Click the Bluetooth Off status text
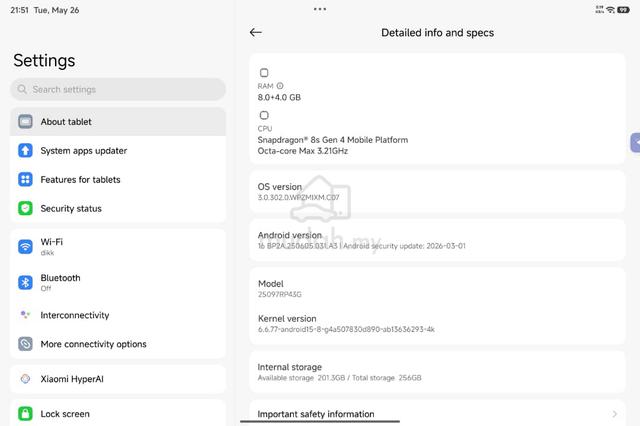 pyautogui.click(x=46, y=288)
